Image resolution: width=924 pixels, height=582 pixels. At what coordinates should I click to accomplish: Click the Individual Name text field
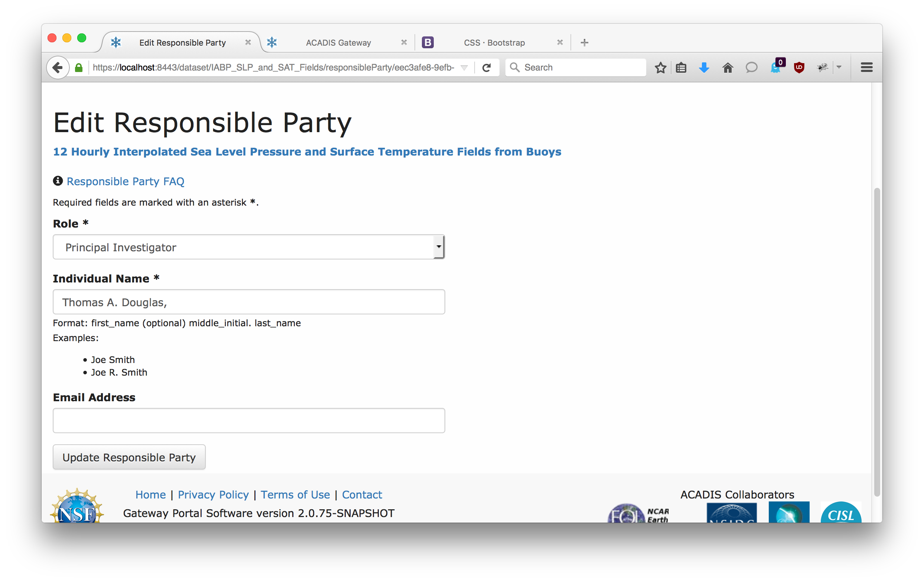249,302
